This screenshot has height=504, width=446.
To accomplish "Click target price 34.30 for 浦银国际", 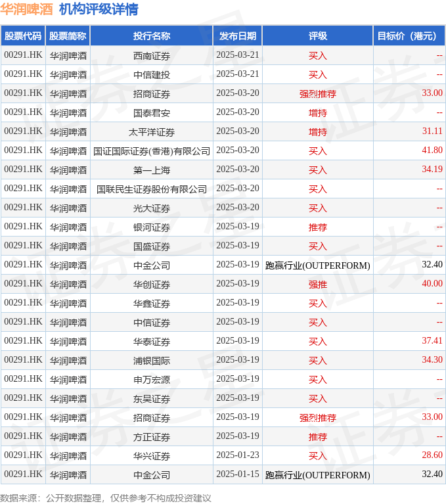I will coord(432,359).
